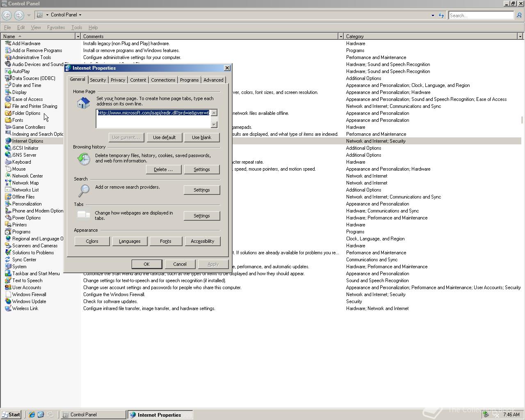The image size is (525, 420).
Task: Switch to the Programs tab
Action: click(189, 80)
